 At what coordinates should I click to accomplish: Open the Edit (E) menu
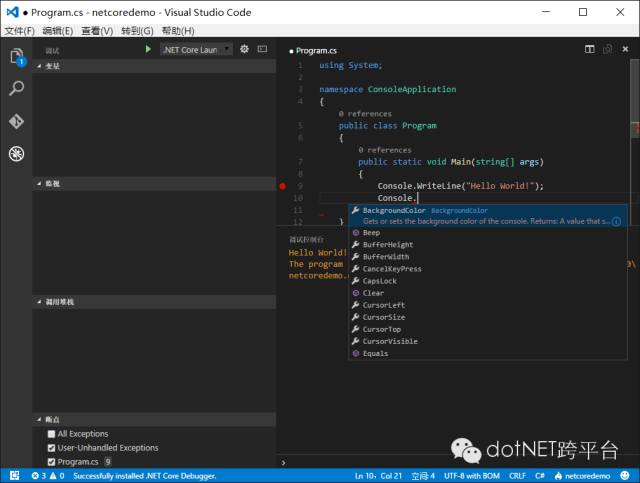pyautogui.click(x=58, y=31)
